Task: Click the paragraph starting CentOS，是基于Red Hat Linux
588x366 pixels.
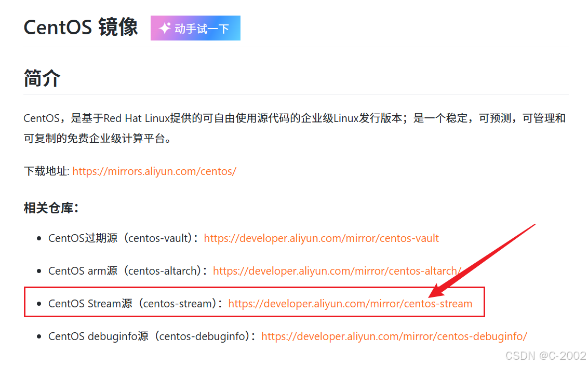Action: coord(295,129)
